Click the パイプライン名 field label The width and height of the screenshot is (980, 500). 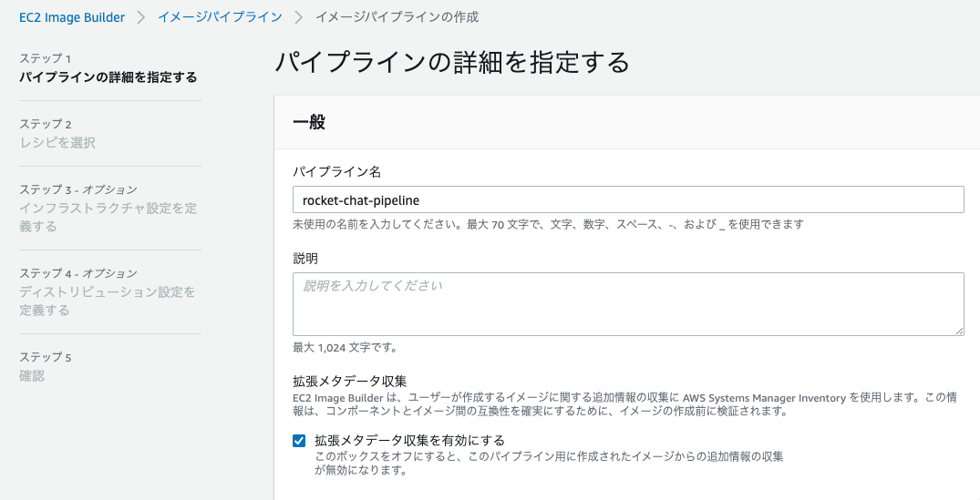337,171
